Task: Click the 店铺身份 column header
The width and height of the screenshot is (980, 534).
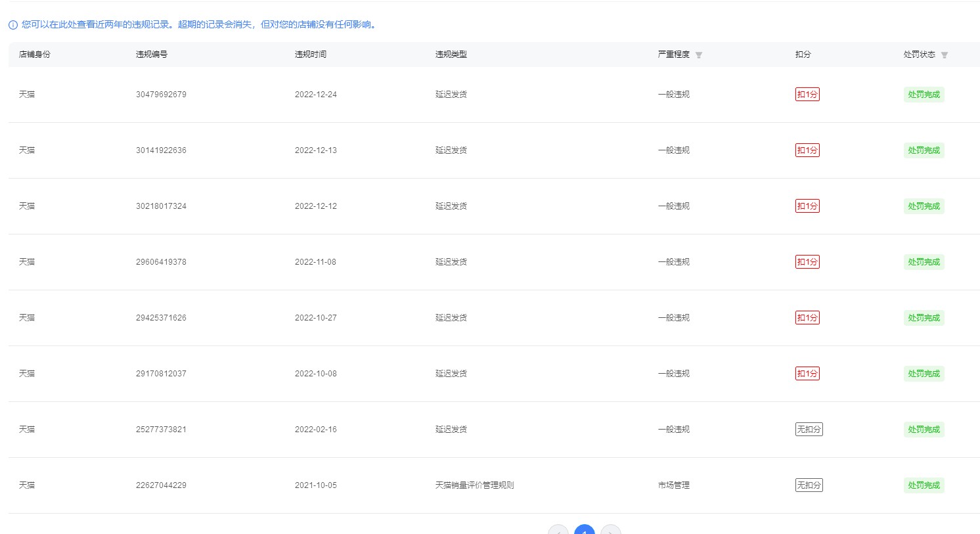Action: [35, 55]
